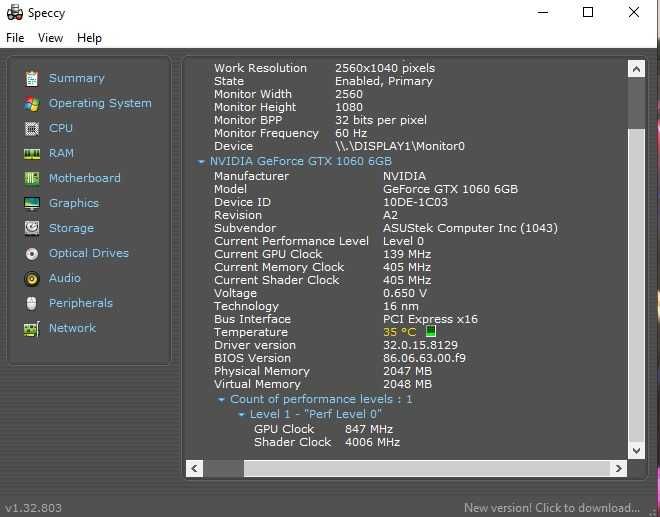660x517 pixels.
Task: Minimize the Speccy window
Action: pyautogui.click(x=543, y=12)
